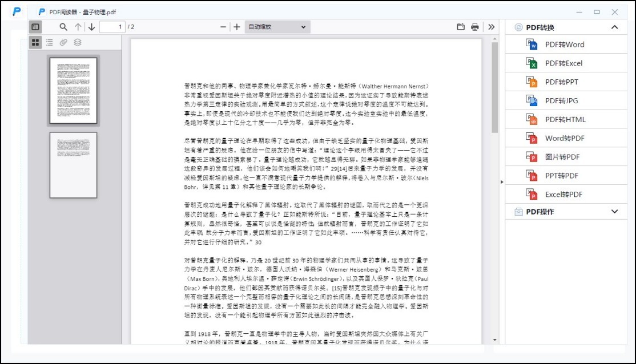Click the print icon
636x364 pixels.
pos(474,26)
